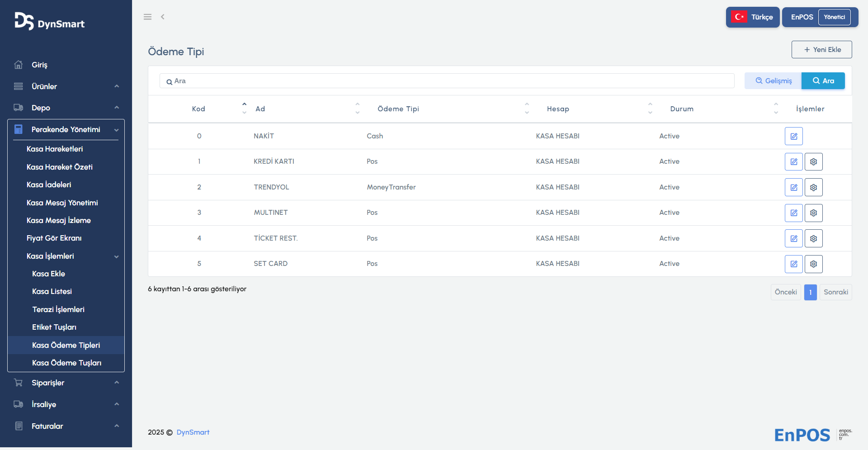Click the edit icon for SET CARD row
The height and width of the screenshot is (450, 868).
point(793,264)
